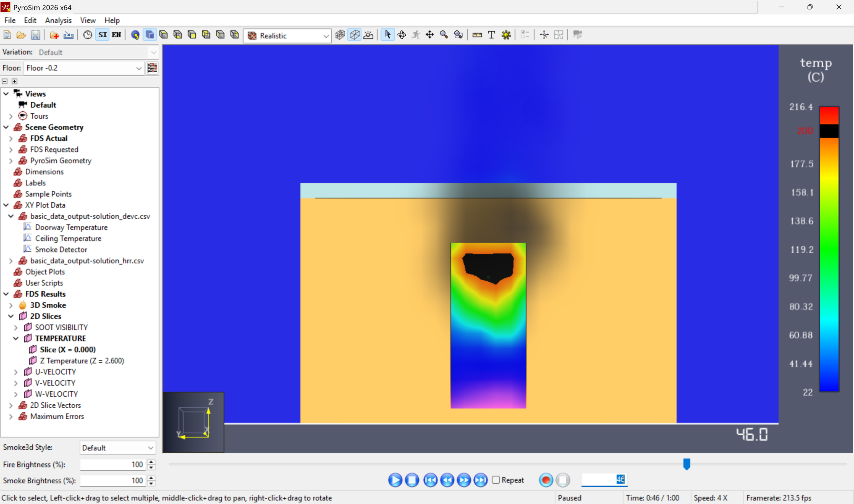The height and width of the screenshot is (504, 854).
Task: Click the red top of temperature colorbar
Action: [x=829, y=115]
